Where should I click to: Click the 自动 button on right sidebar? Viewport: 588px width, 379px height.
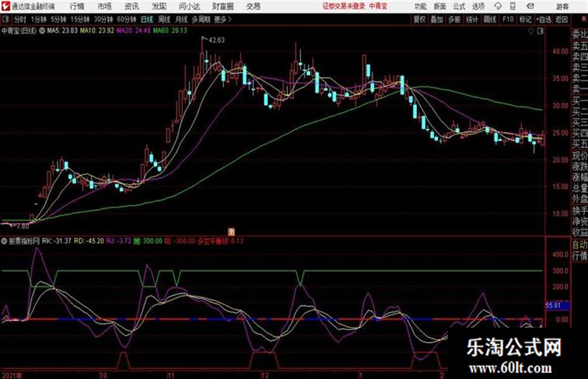(x=580, y=245)
